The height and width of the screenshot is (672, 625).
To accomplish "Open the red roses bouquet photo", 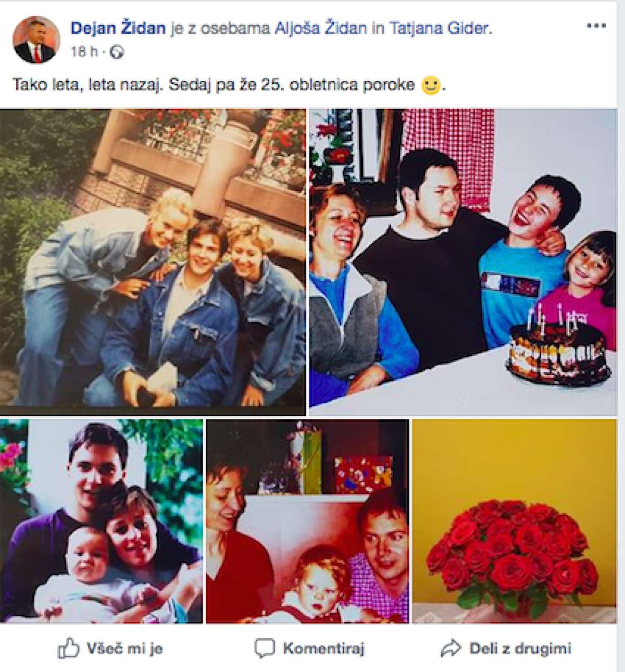I will click(514, 521).
